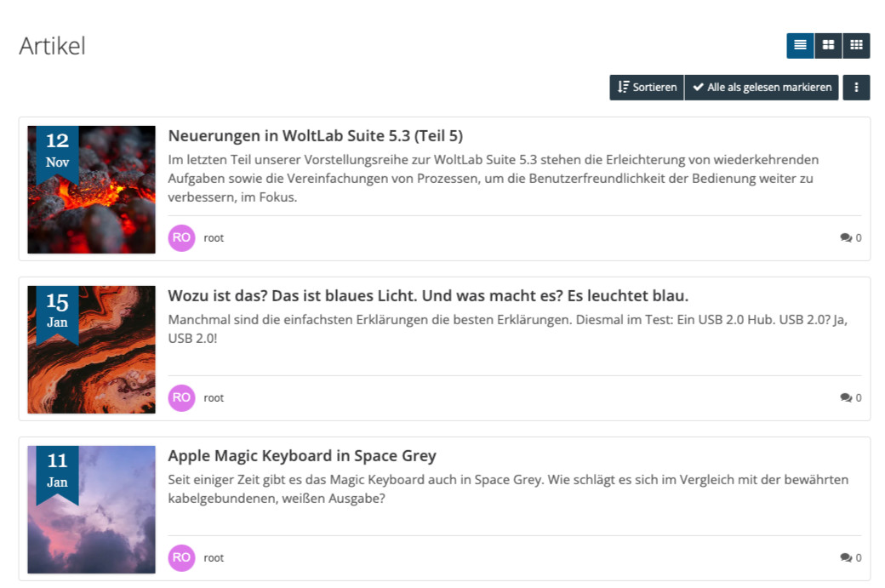The height and width of the screenshot is (588, 885).
Task: Click the orange marble thumbnail dated 15 Jan
Action: coord(91,350)
